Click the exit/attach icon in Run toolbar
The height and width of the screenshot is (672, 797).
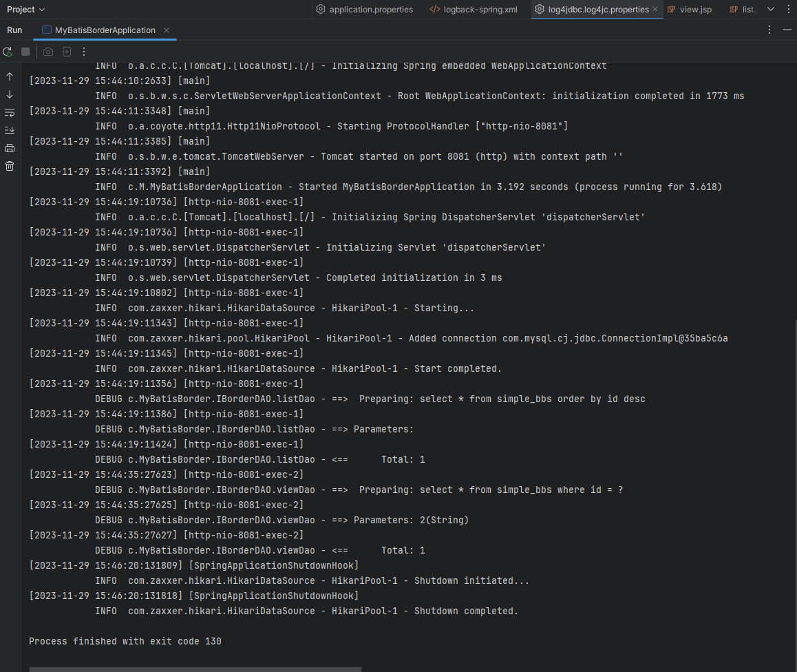pos(67,52)
